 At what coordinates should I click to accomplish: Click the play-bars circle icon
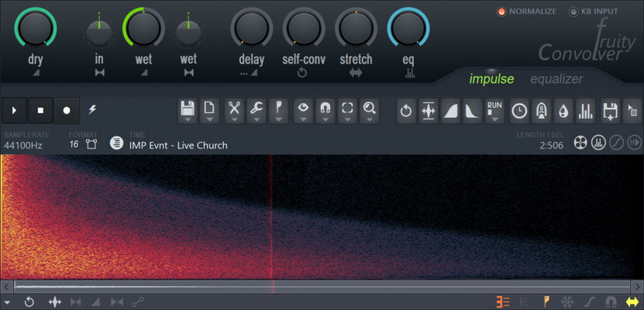pos(635,143)
